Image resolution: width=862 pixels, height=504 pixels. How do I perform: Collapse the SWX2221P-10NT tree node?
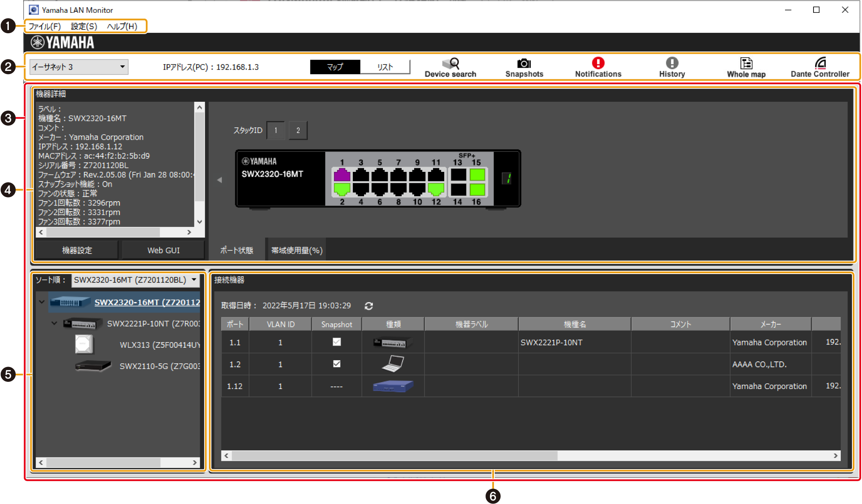pyautogui.click(x=55, y=323)
